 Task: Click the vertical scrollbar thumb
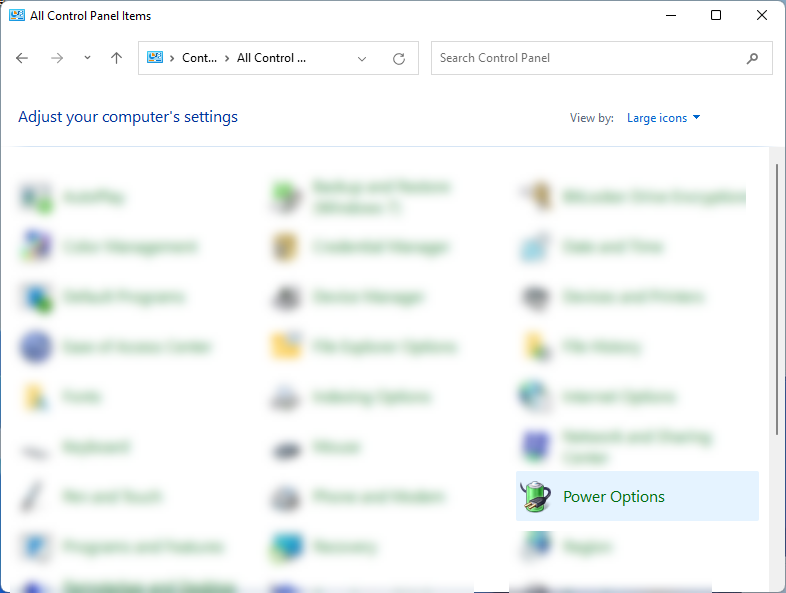777,299
